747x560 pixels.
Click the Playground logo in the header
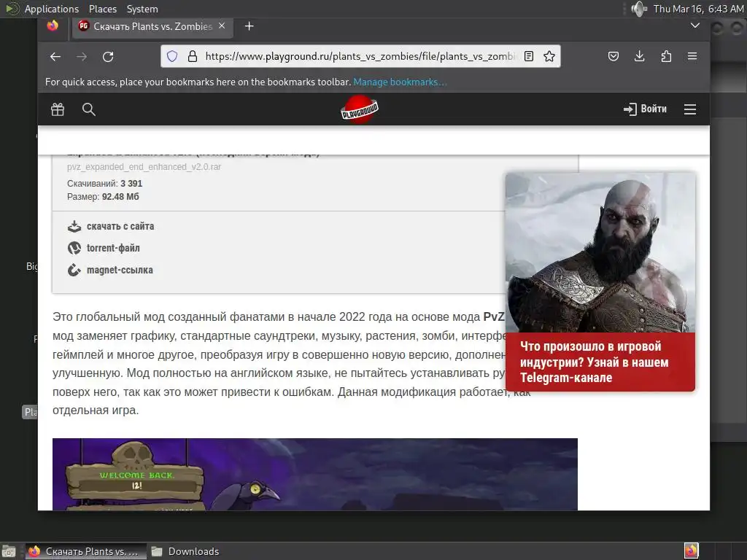pos(360,109)
